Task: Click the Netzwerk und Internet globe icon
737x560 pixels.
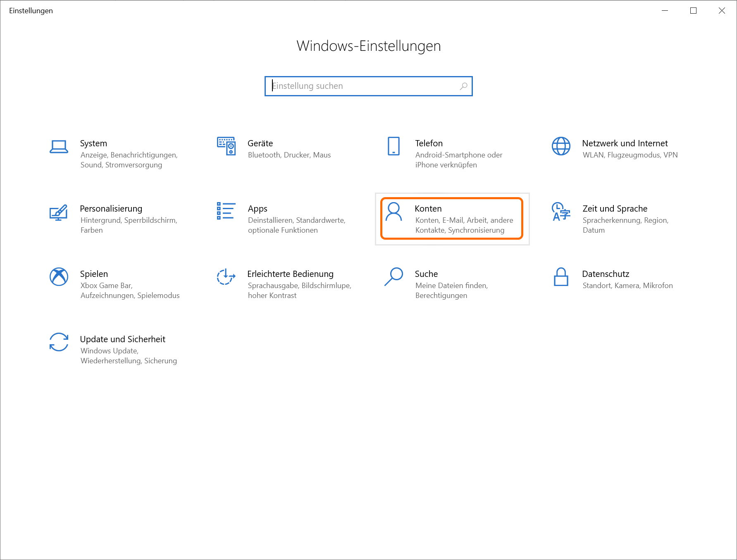Action: pos(561,146)
